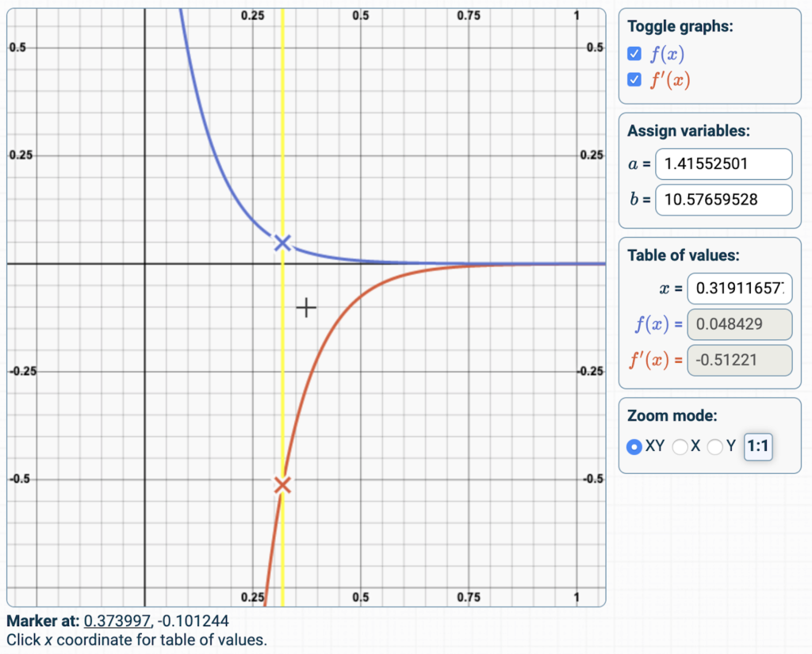Image resolution: width=812 pixels, height=654 pixels.
Task: Open the marker x coordinate link 0.373997
Action: click(116, 621)
